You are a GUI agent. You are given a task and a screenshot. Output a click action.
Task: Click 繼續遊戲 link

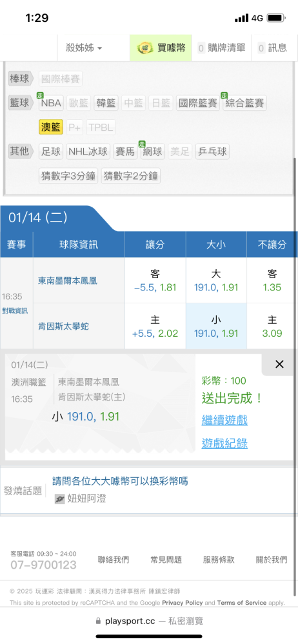(224, 420)
